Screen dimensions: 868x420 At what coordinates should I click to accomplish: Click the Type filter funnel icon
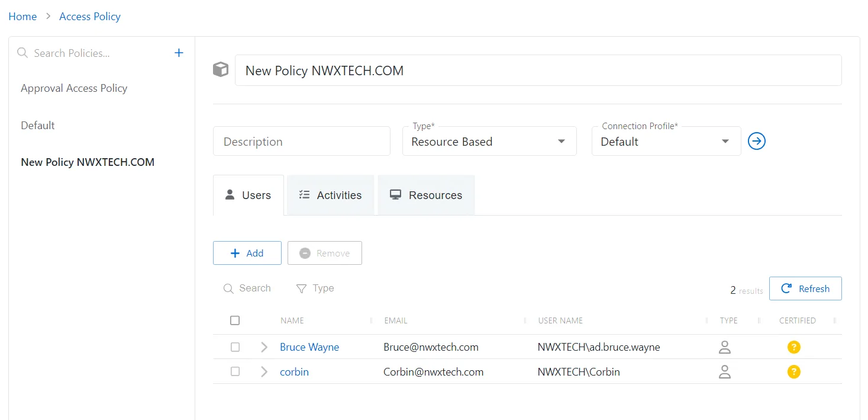click(301, 288)
